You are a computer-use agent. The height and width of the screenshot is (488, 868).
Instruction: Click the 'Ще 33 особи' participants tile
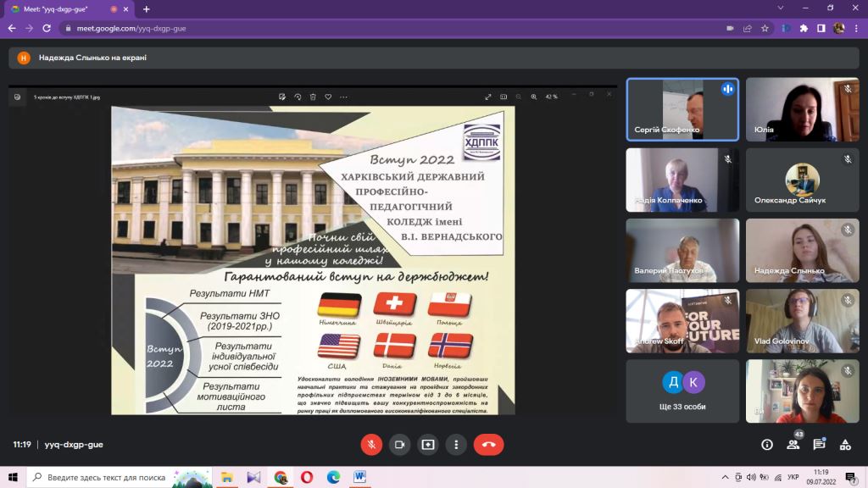click(682, 391)
